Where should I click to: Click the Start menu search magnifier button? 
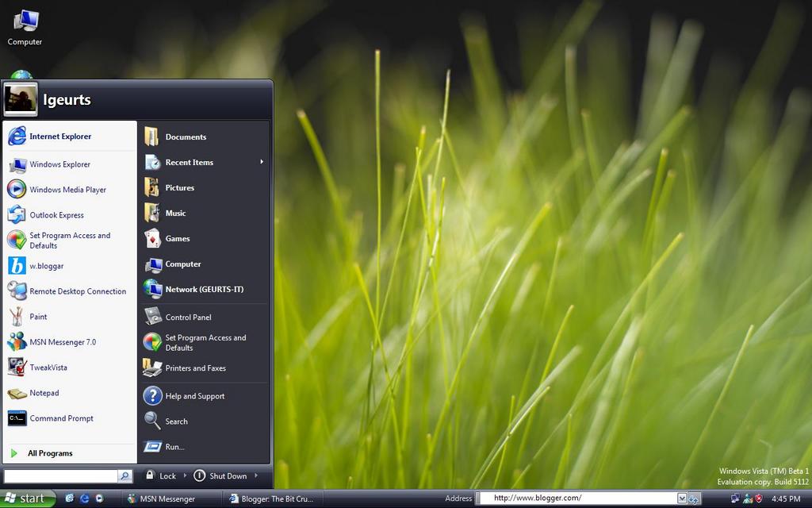[124, 476]
